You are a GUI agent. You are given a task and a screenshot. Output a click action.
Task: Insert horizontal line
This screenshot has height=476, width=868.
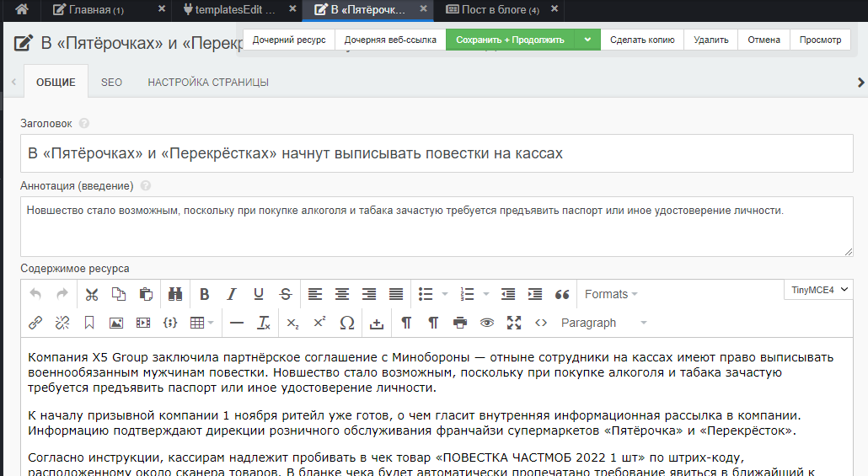pos(237,323)
